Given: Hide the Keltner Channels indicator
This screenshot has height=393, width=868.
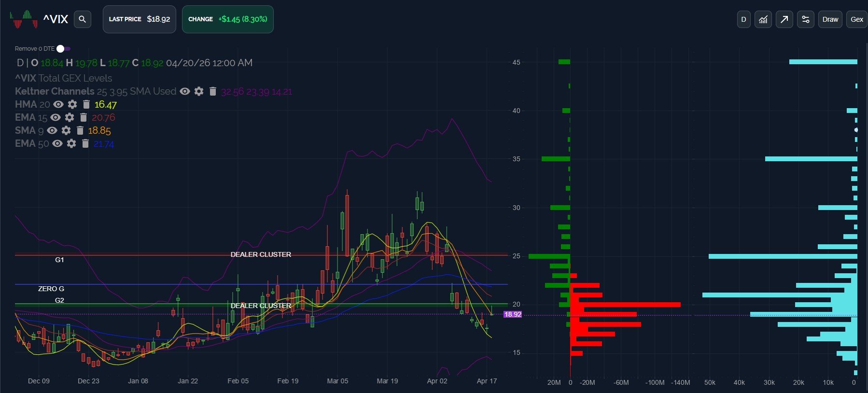Looking at the screenshot, I should coord(185,91).
